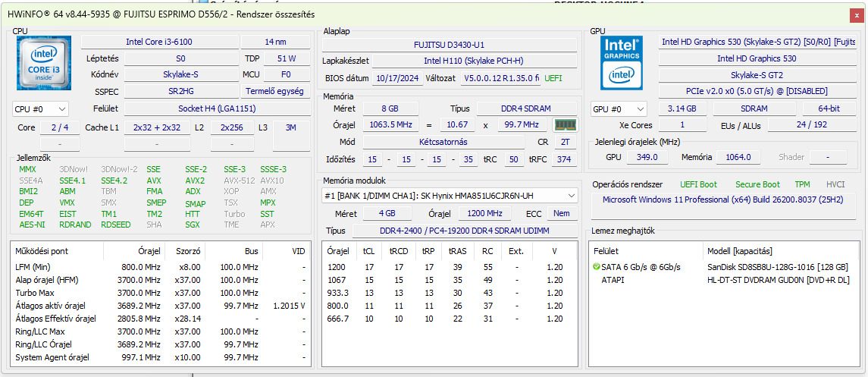
Task: Click the AVX2 feature label
Action: [x=194, y=181]
